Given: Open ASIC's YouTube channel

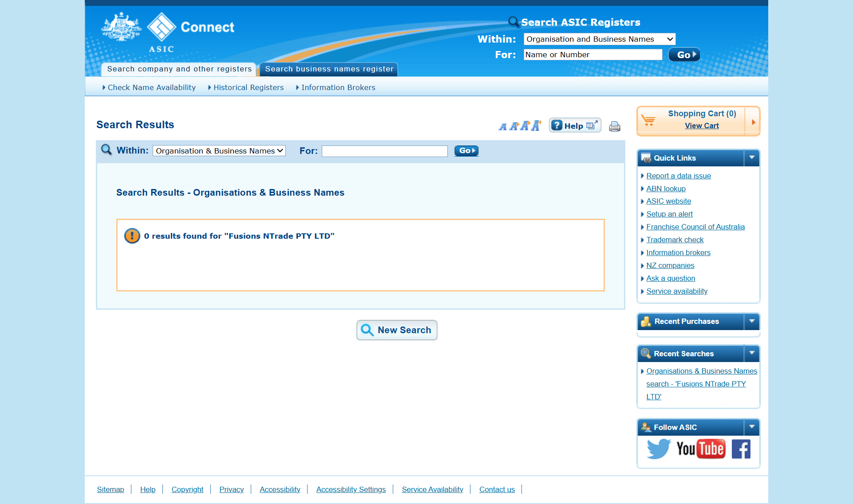Looking at the screenshot, I should (x=701, y=449).
